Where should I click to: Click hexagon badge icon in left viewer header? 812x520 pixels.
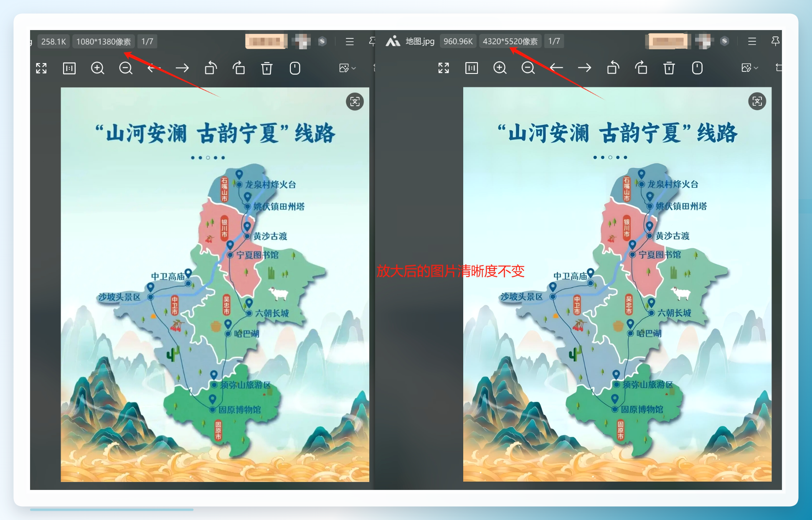pyautogui.click(x=322, y=41)
